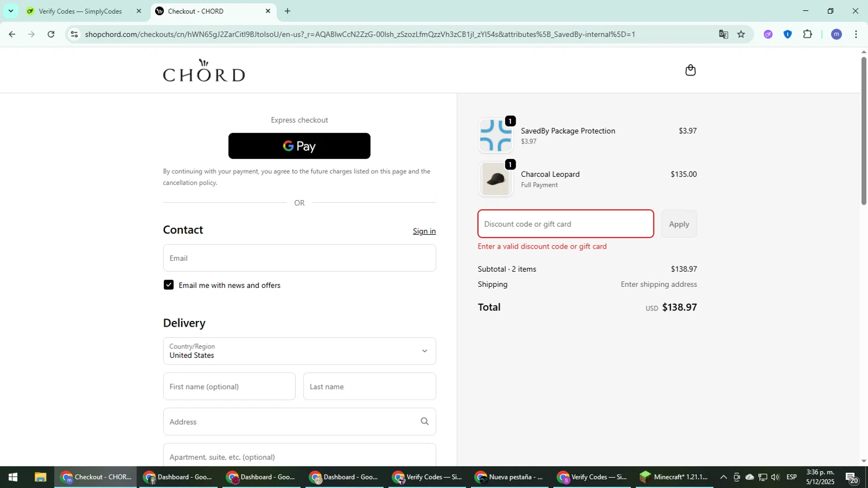Viewport: 868px width, 488px height.
Task: Click the Subtotal · 2 items label
Action: coord(507,269)
